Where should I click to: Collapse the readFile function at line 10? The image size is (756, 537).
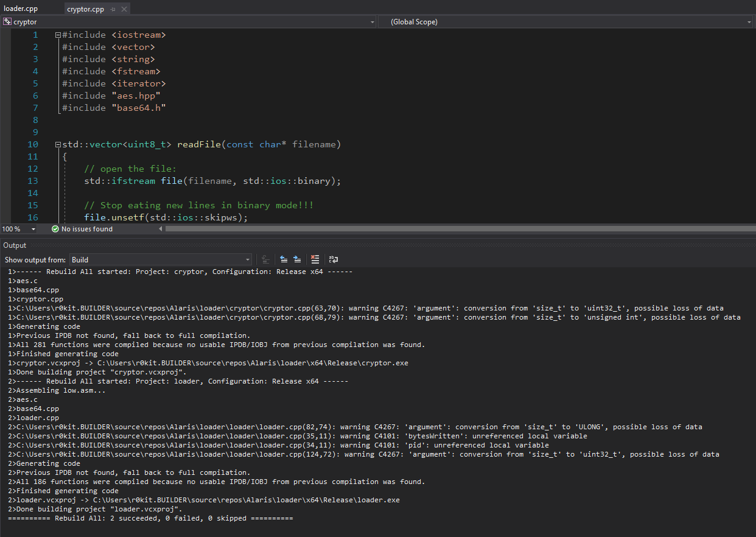click(x=57, y=144)
